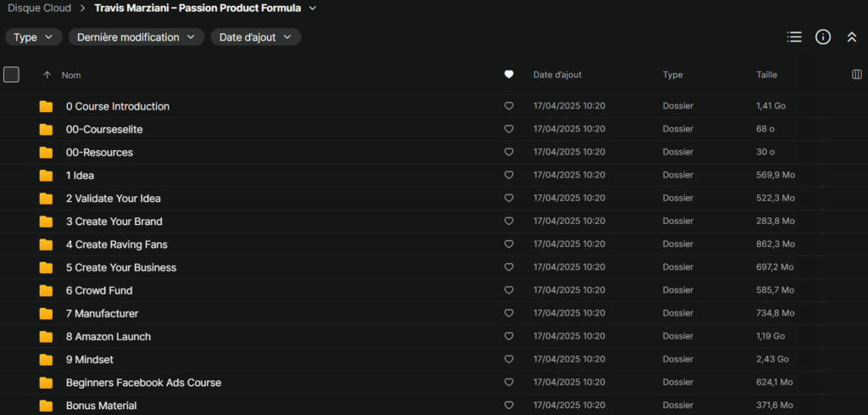Open the Type filter dropdown
Viewport: 868px width, 415px height.
tap(34, 37)
